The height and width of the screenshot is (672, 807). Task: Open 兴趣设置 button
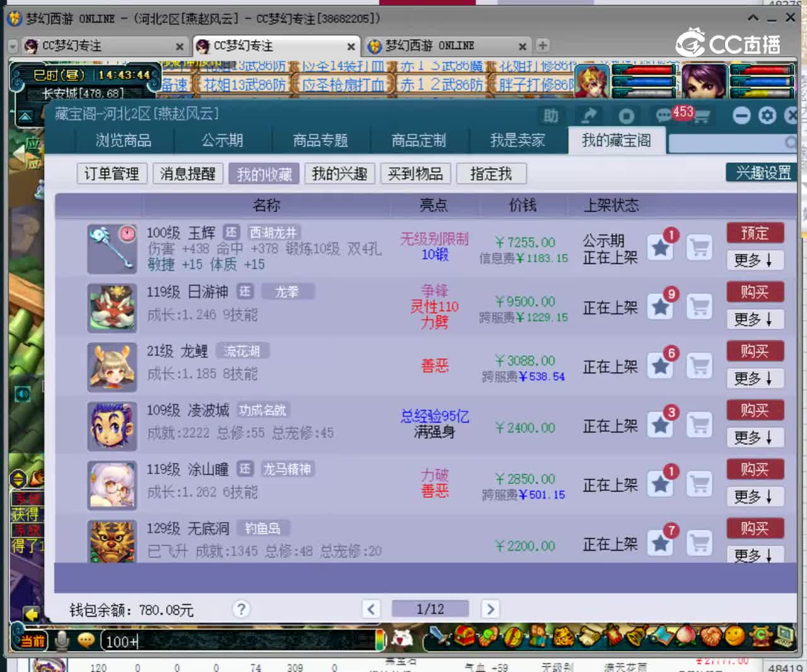coord(763,172)
